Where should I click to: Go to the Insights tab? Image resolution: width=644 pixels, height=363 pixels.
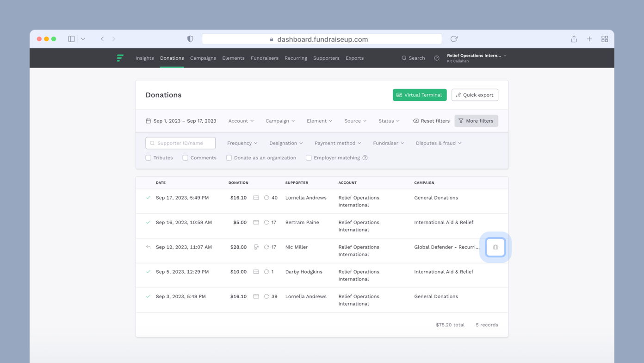[x=144, y=58]
